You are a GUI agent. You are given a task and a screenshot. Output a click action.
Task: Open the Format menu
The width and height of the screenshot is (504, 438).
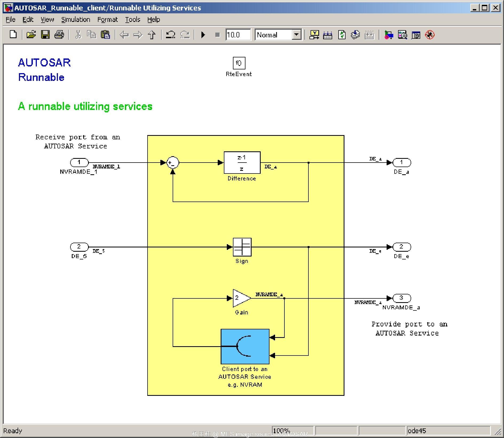[x=108, y=19]
